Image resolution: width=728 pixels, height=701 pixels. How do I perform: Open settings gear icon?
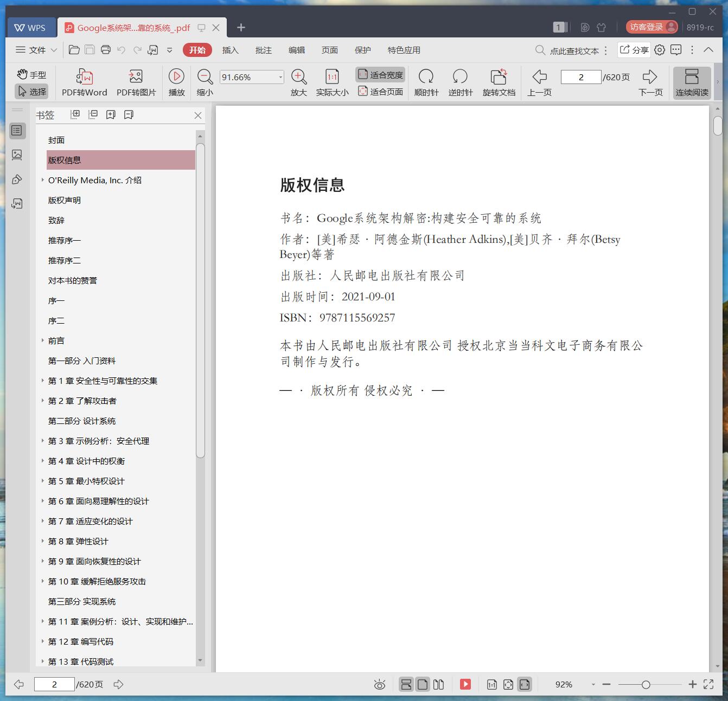point(659,50)
